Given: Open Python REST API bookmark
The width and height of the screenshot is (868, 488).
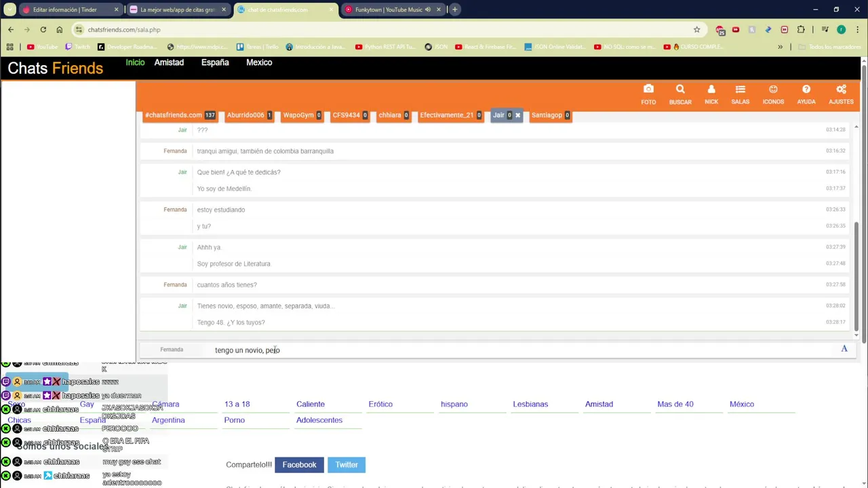Looking at the screenshot, I should click(386, 47).
